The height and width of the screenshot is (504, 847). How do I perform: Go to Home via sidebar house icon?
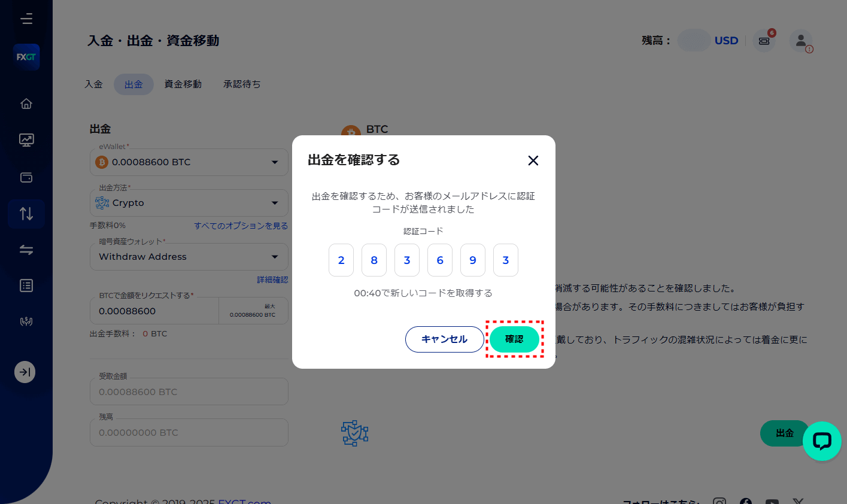pyautogui.click(x=26, y=104)
